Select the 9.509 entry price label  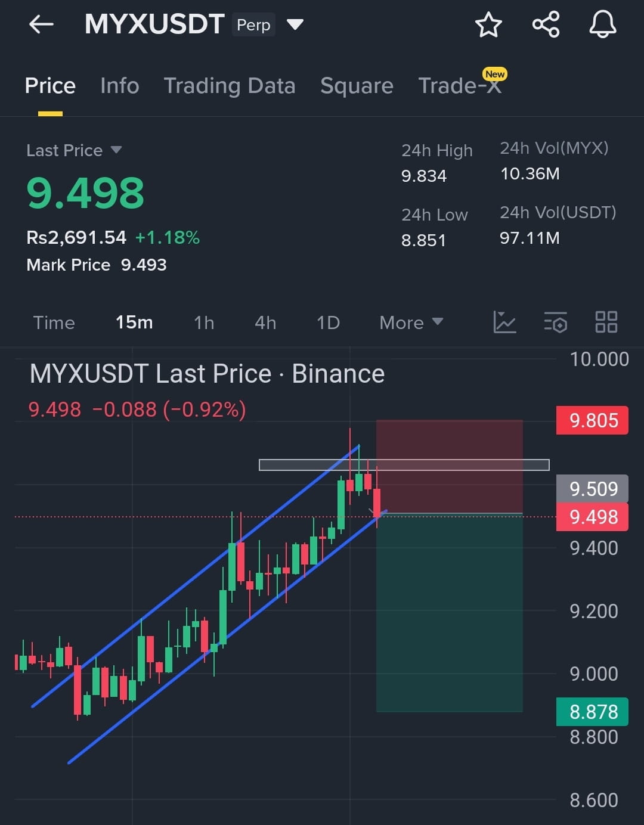[x=592, y=488]
